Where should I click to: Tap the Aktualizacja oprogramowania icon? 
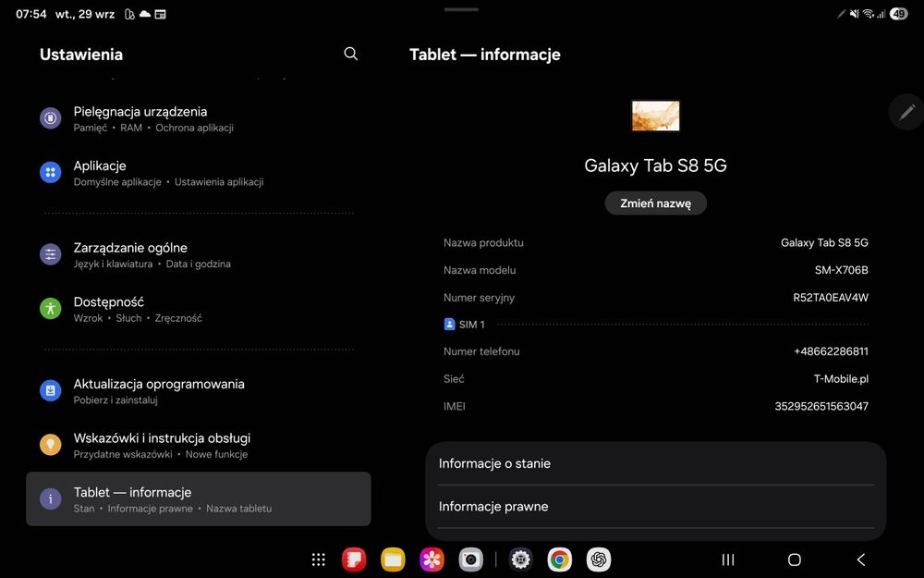click(50, 390)
